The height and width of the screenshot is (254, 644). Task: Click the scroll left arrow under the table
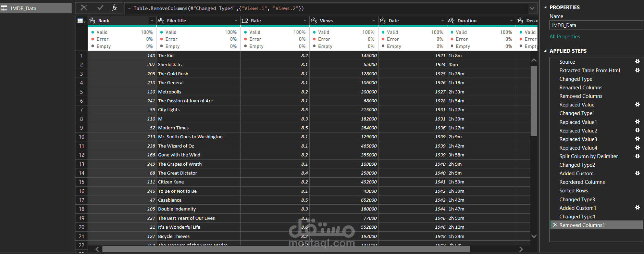[x=97, y=249]
